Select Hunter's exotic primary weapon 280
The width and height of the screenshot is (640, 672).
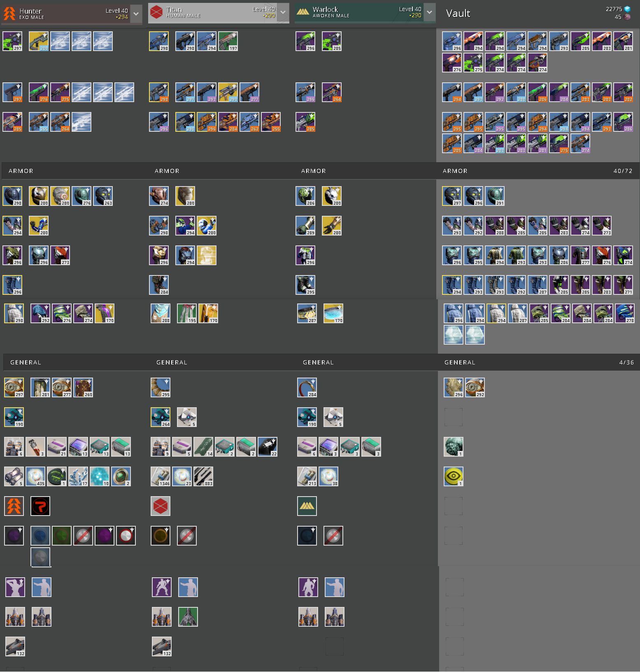(x=39, y=41)
